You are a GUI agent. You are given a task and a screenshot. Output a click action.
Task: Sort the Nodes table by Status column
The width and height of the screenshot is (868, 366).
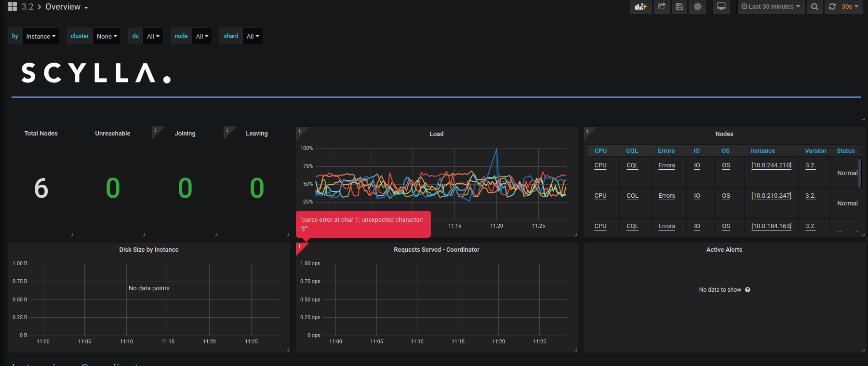click(x=846, y=151)
